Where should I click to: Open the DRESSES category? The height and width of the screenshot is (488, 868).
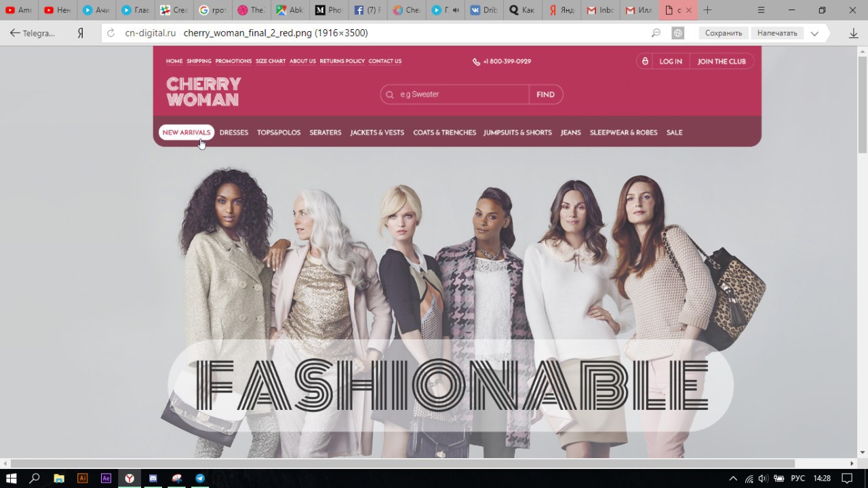coord(234,132)
